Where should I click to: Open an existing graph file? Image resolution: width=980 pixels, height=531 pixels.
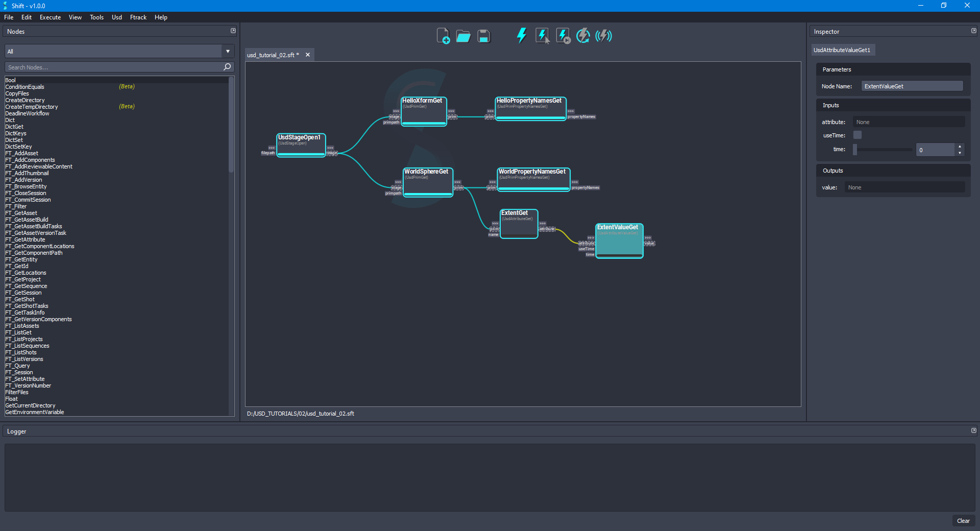[463, 36]
